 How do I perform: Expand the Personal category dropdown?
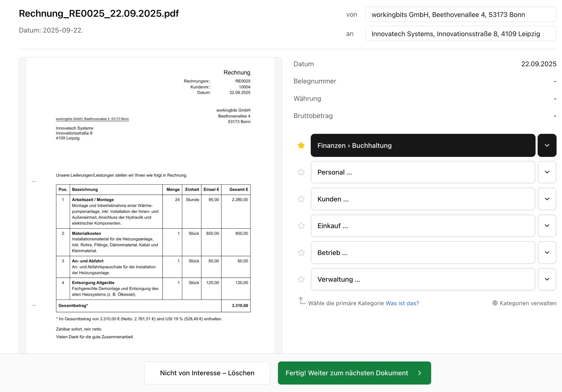point(547,172)
